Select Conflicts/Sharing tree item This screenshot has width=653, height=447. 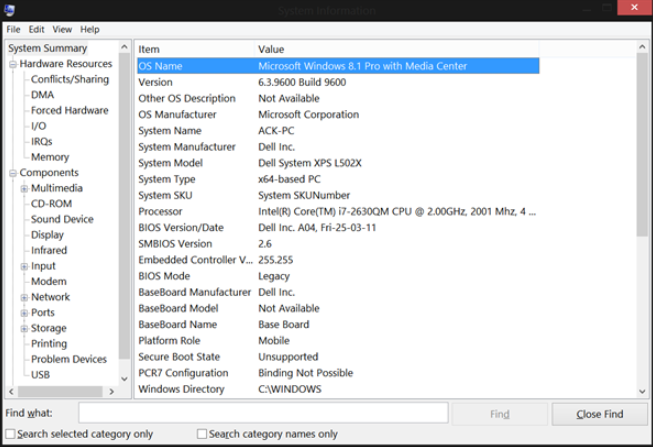70,79
